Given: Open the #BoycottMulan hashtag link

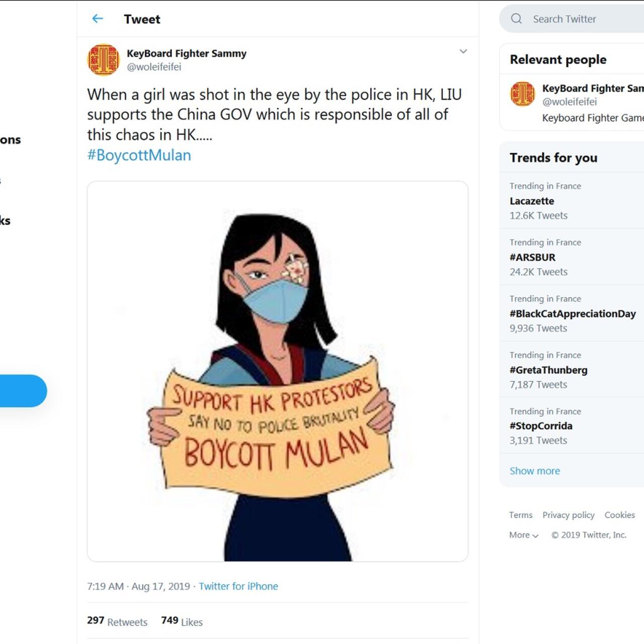Looking at the screenshot, I should (x=139, y=155).
